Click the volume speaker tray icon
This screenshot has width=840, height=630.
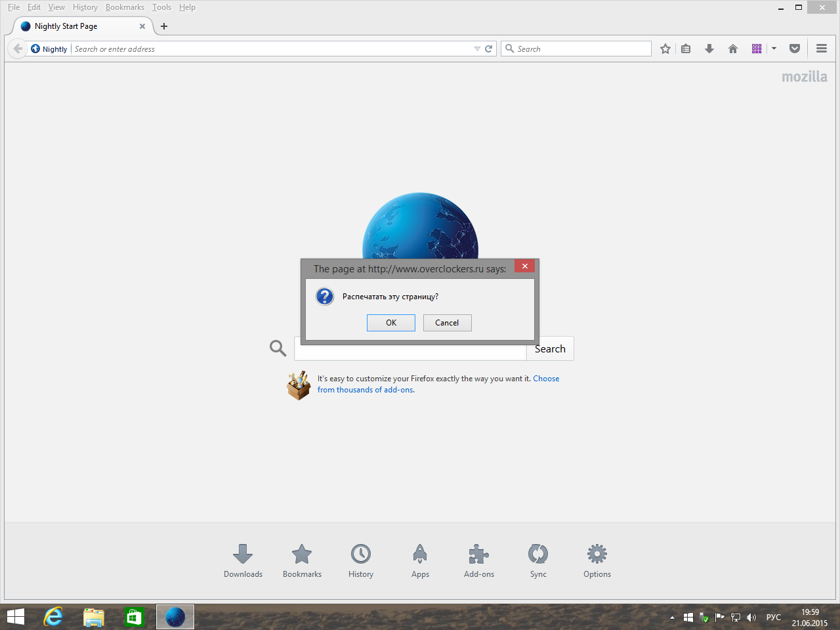click(751, 618)
